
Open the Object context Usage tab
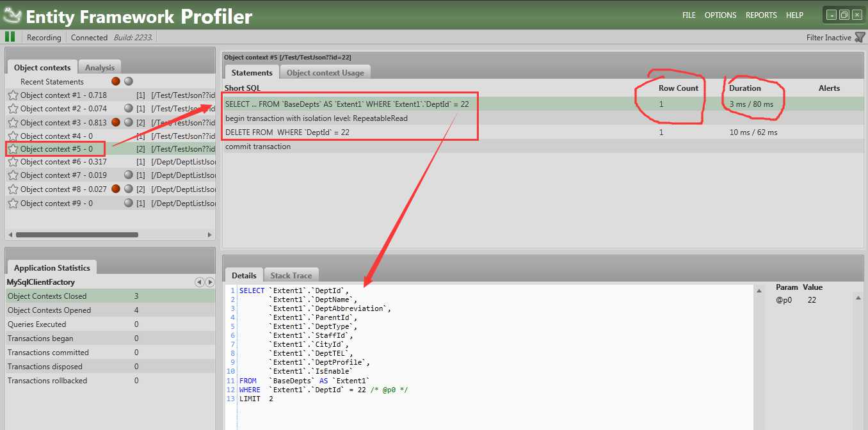pos(325,72)
